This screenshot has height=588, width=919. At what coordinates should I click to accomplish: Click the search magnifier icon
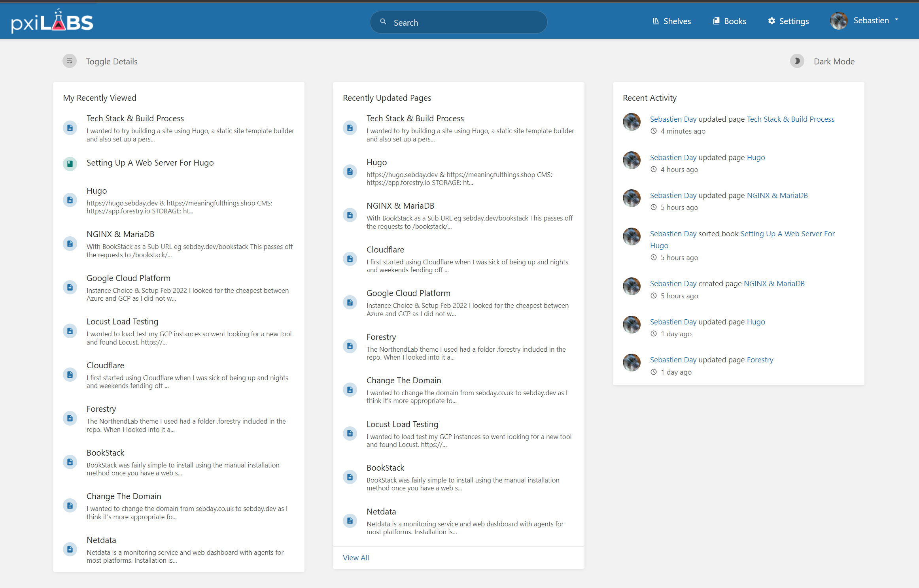coord(383,22)
